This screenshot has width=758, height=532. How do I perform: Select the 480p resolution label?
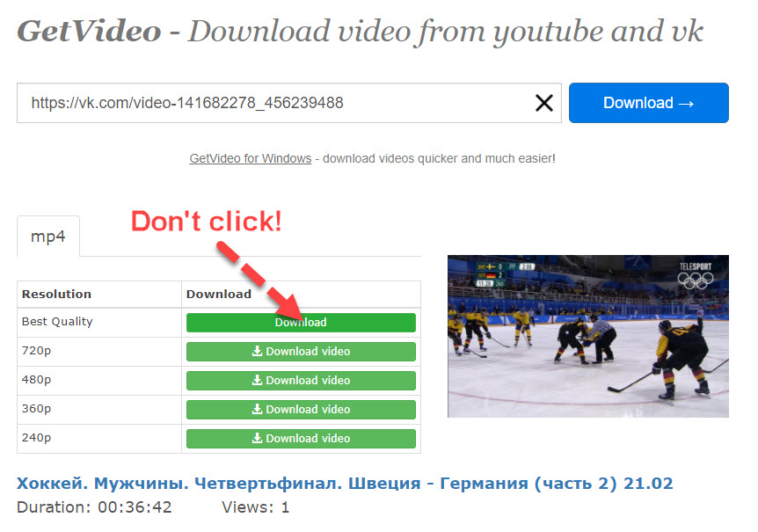(x=36, y=380)
